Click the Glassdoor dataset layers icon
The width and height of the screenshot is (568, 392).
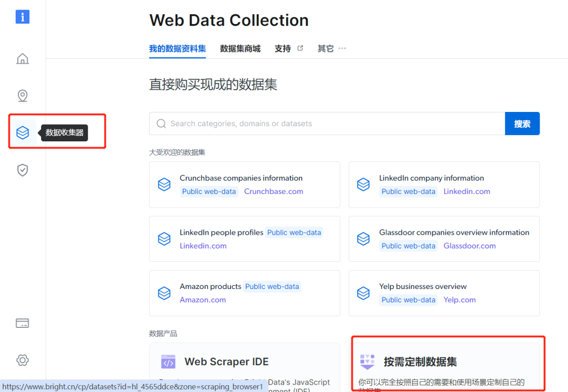coord(363,239)
